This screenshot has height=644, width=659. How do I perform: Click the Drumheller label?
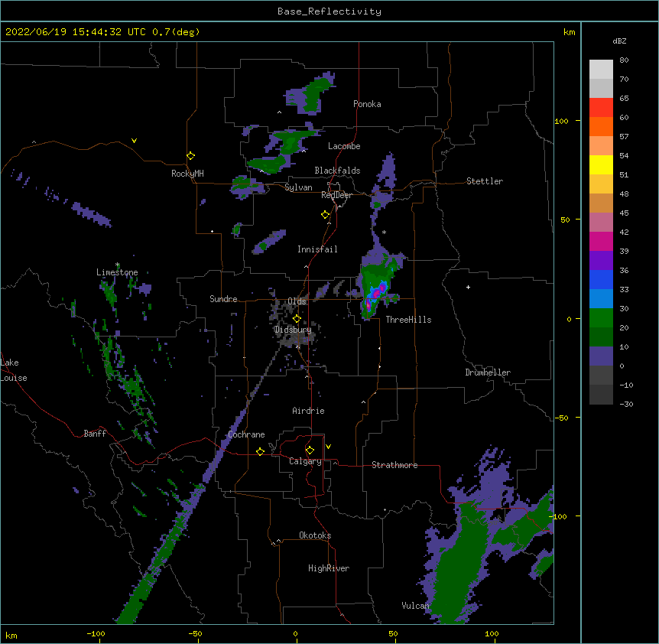488,372
